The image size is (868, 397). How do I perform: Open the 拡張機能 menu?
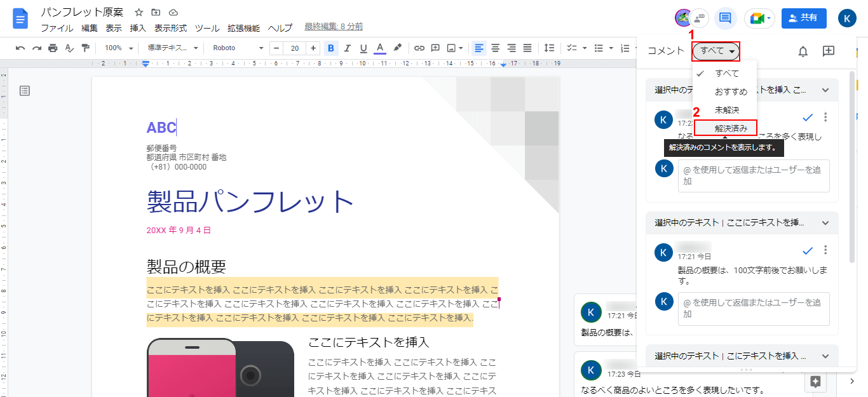tap(243, 28)
